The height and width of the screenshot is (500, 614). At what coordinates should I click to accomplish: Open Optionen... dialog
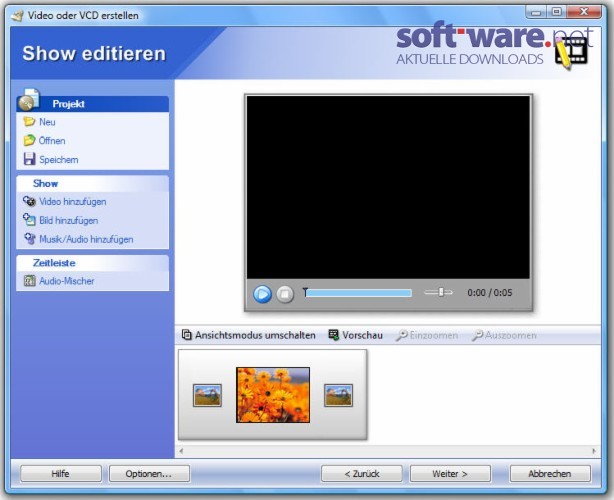pyautogui.click(x=149, y=474)
